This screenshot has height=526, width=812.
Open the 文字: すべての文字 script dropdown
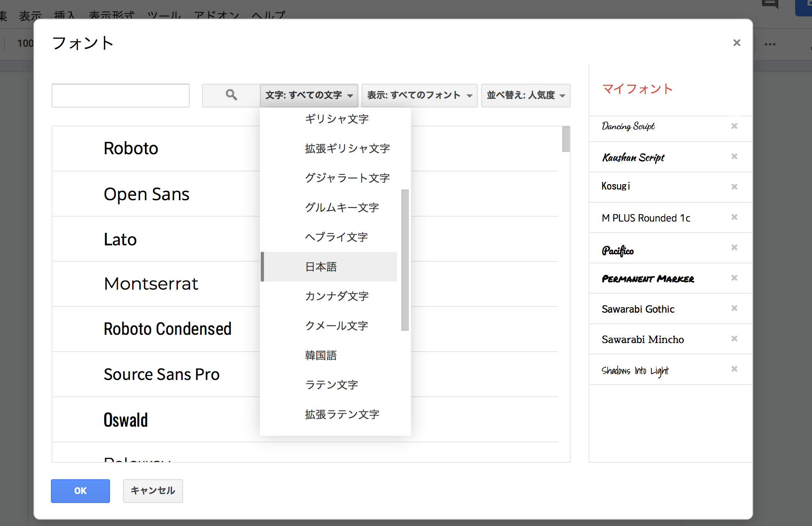309,95
